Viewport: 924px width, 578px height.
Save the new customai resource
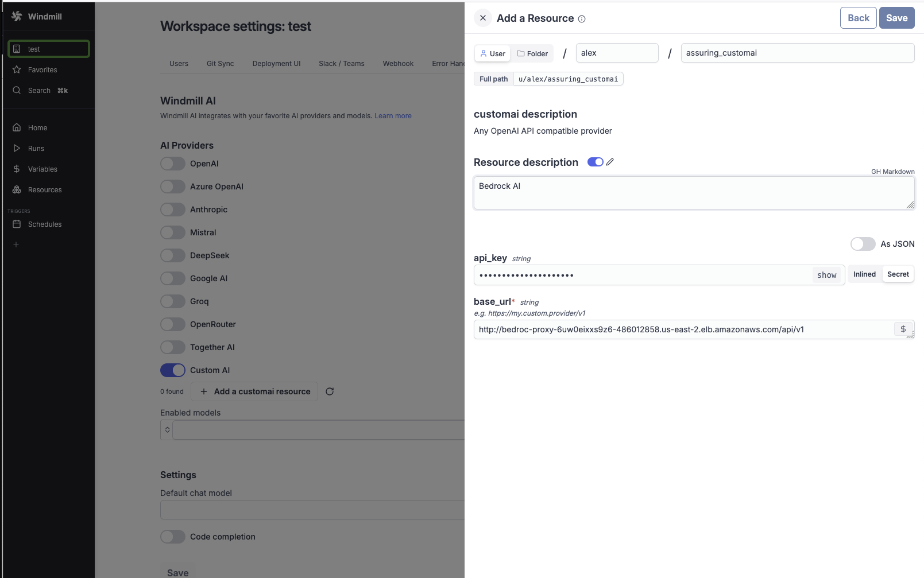(x=896, y=18)
